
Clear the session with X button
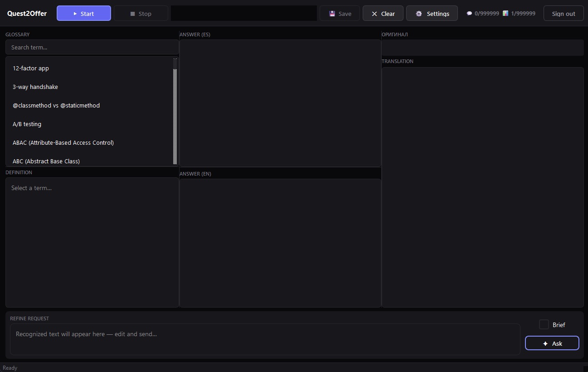click(x=383, y=14)
